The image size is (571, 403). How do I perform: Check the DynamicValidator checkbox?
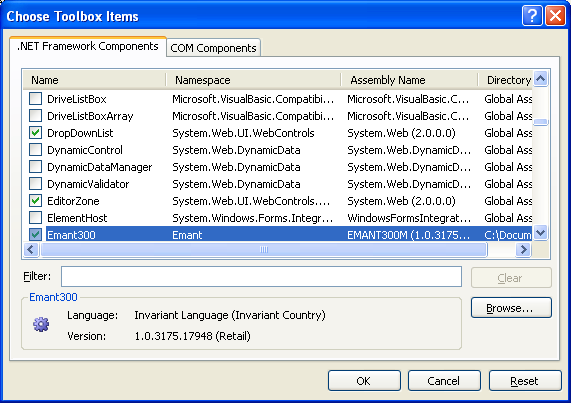[35, 184]
